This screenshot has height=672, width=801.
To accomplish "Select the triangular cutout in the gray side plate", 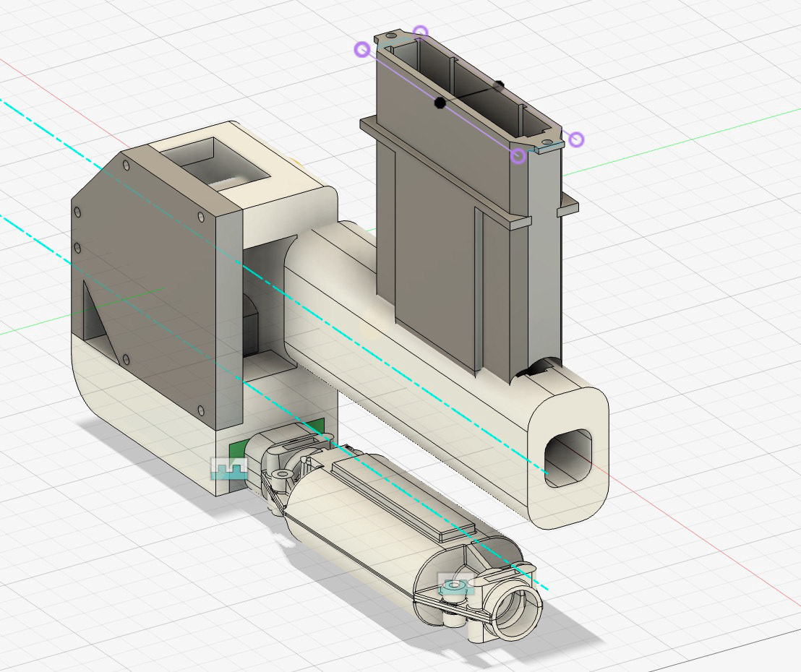I will click(x=100, y=320).
